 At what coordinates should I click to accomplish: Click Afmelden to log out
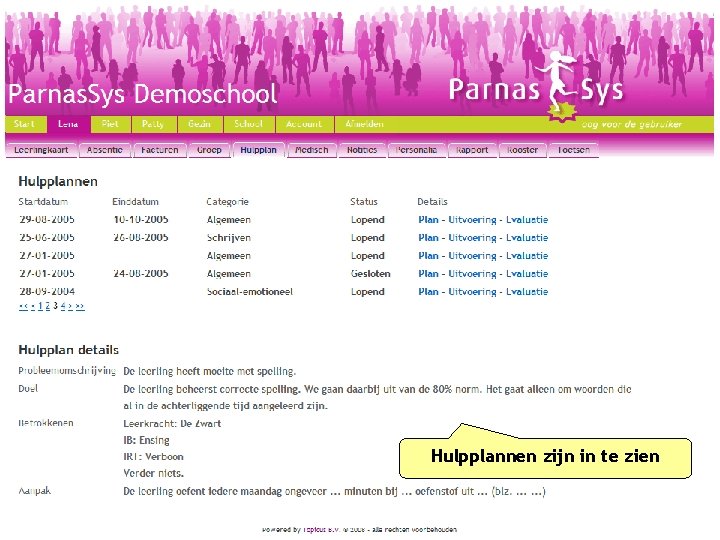(x=365, y=124)
